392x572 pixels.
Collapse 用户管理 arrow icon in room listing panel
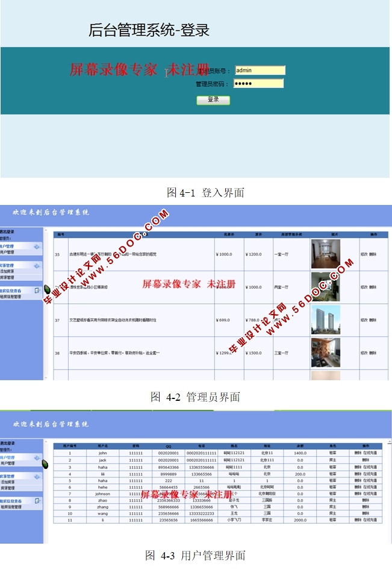37,247
